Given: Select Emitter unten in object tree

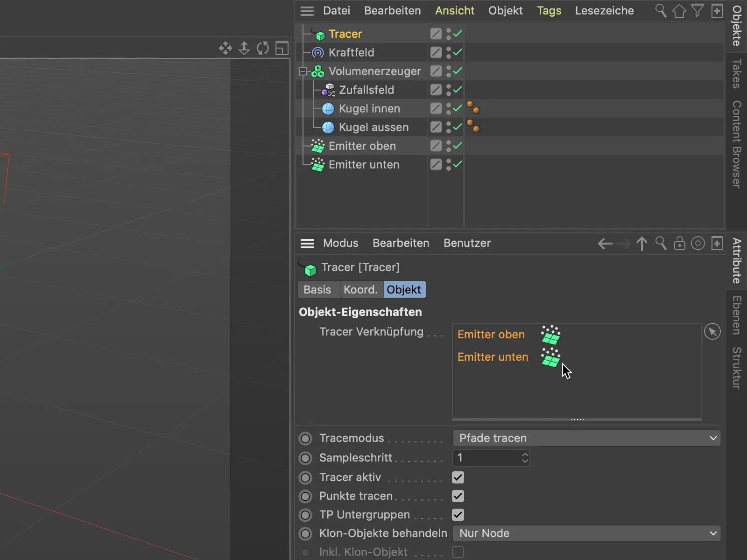Looking at the screenshot, I should pos(364,165).
